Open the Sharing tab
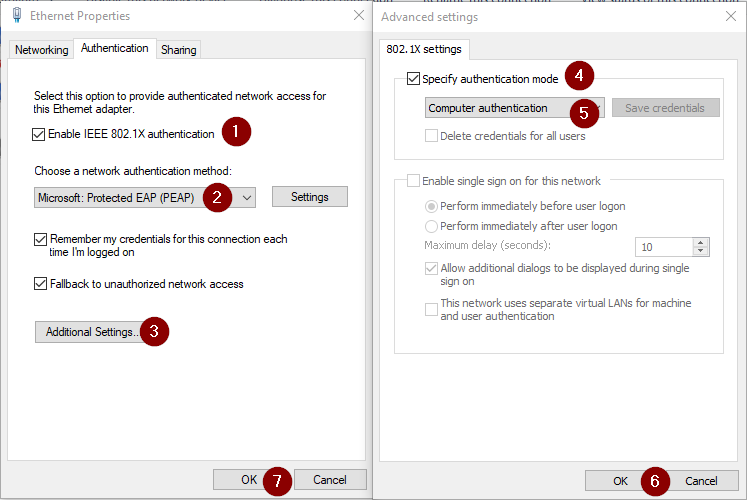Viewport: 747px width, 500px height. pyautogui.click(x=179, y=50)
